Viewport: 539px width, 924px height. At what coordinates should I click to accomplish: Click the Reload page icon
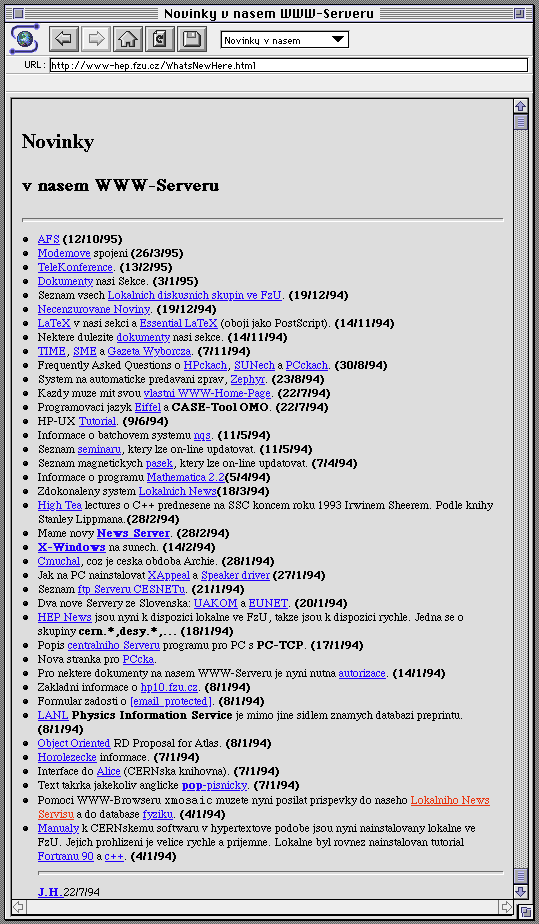(x=160, y=39)
